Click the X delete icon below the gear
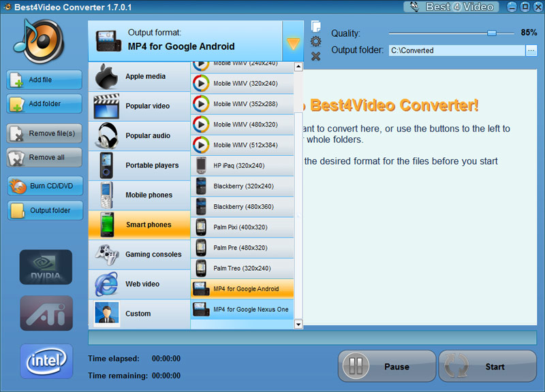 (x=315, y=56)
